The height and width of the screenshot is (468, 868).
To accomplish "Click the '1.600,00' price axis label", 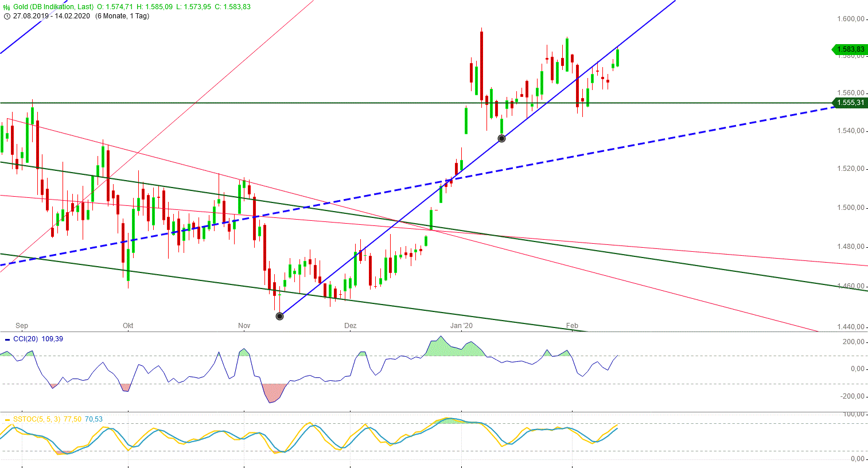I will (x=851, y=19).
